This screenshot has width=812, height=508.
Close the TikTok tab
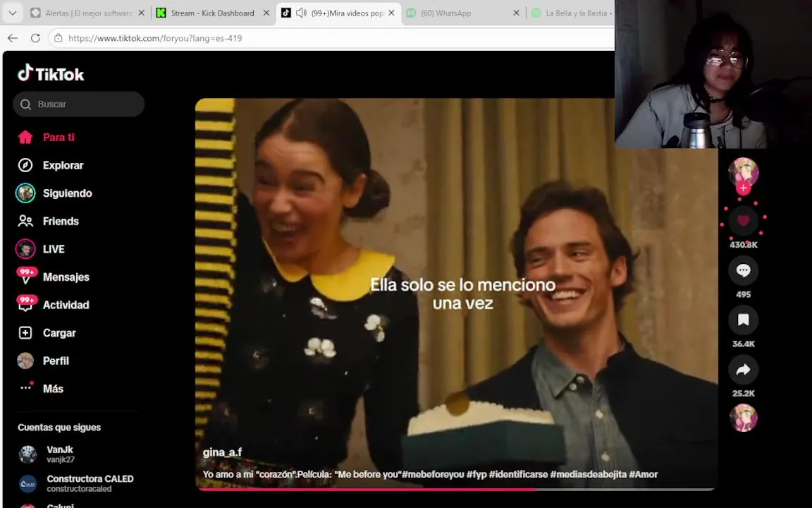pyautogui.click(x=391, y=13)
